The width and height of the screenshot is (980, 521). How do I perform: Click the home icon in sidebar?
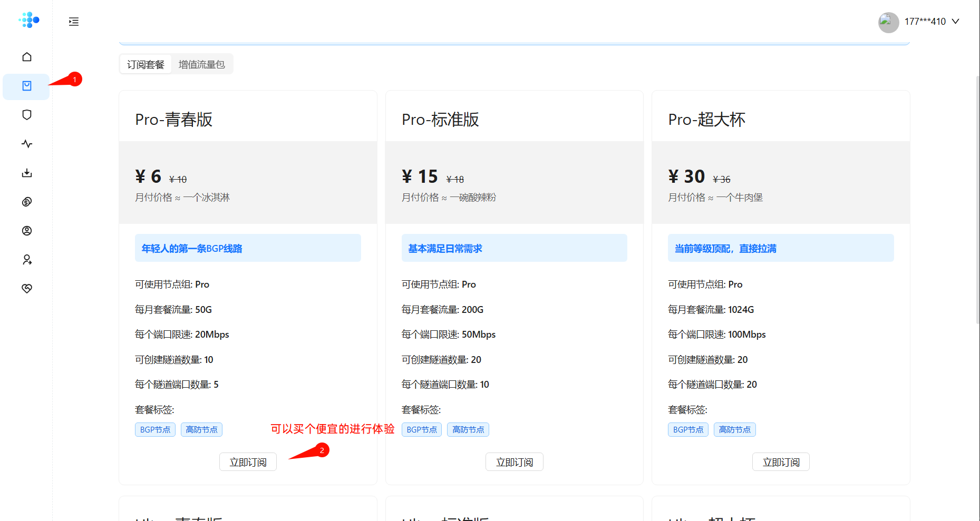tap(27, 57)
